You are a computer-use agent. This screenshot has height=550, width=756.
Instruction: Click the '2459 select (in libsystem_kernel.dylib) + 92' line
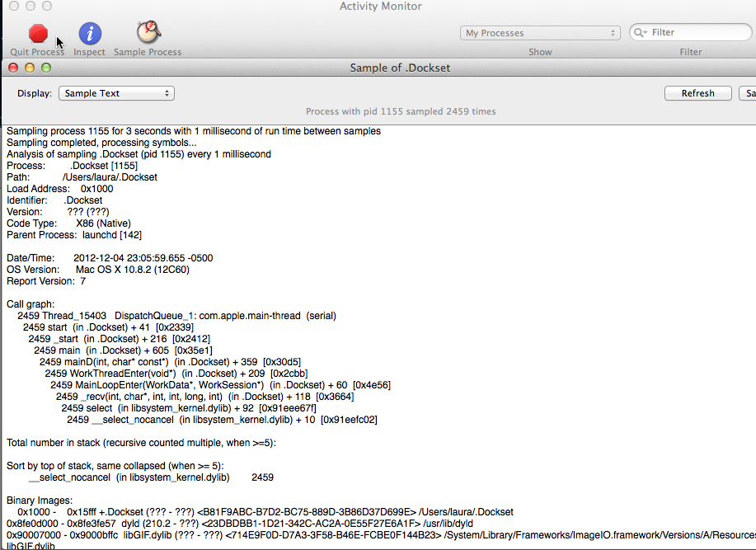(189, 409)
